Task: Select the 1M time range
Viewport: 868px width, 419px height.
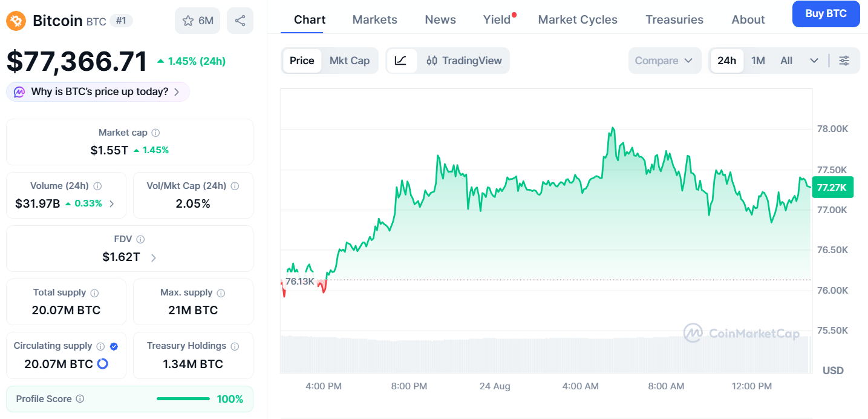Action: tap(758, 61)
